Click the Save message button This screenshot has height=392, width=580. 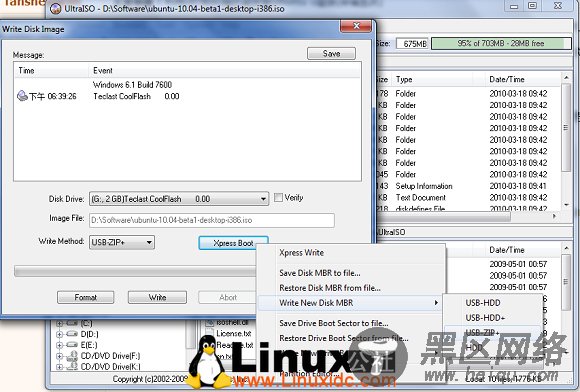coord(331,54)
